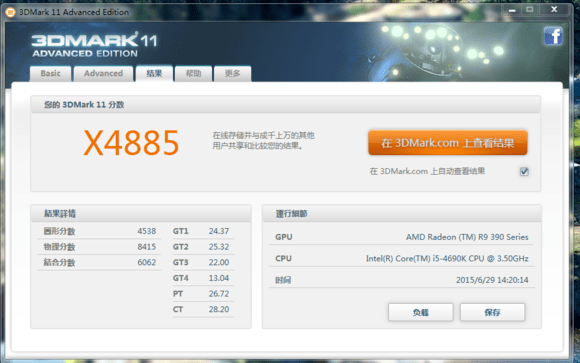The height and width of the screenshot is (363, 580).
Task: Uncheck auto-view results on 3DMark.com checkbox
Action: click(x=524, y=171)
